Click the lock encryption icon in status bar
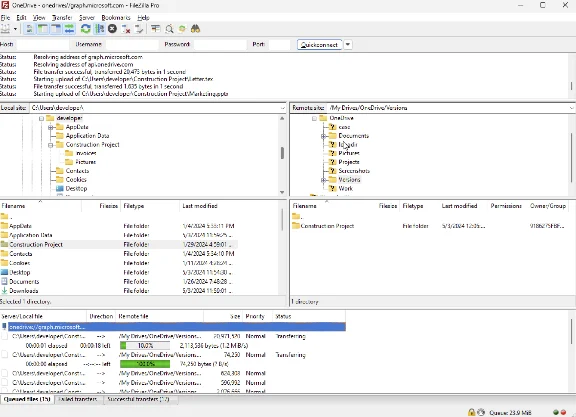Image resolution: width=576 pixels, height=417 pixels. point(471,412)
